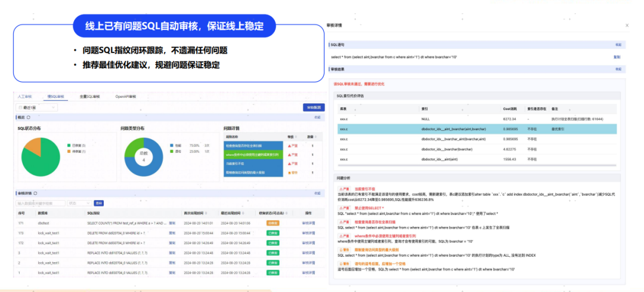Copy SQL fingerprint of row 171

[x=172, y=223]
